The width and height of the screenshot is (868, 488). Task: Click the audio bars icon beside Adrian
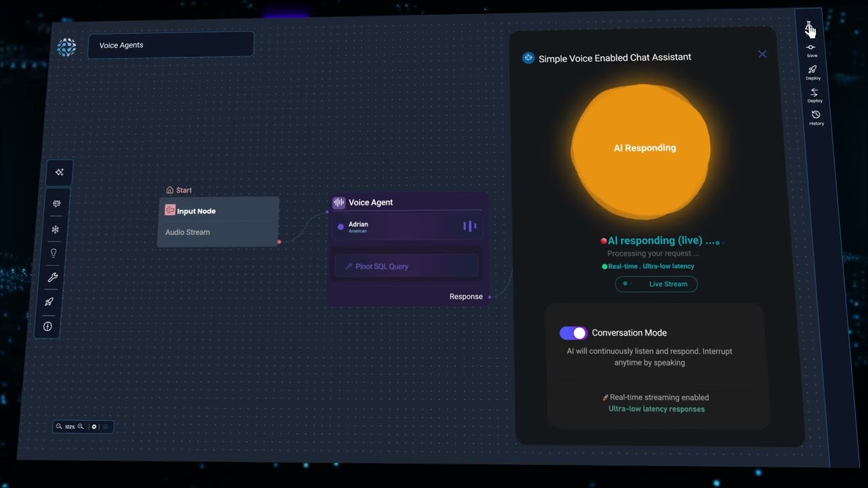469,226
